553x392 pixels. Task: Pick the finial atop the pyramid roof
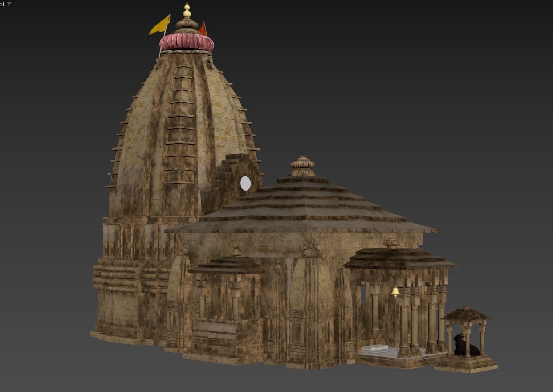click(x=302, y=167)
